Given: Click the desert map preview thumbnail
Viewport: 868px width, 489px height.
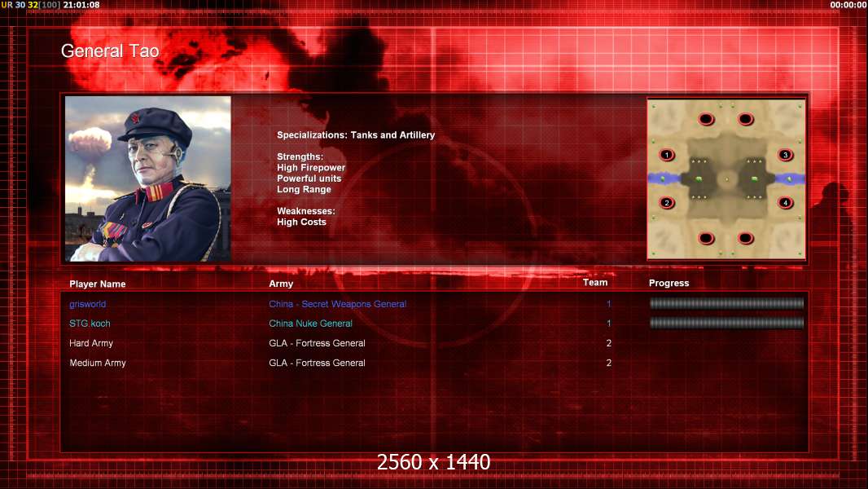Looking at the screenshot, I should click(x=726, y=178).
